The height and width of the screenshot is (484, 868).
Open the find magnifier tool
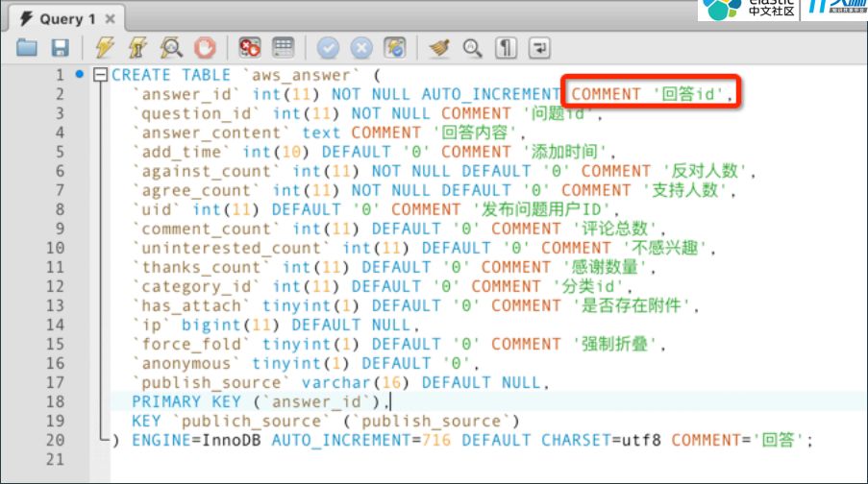point(472,48)
